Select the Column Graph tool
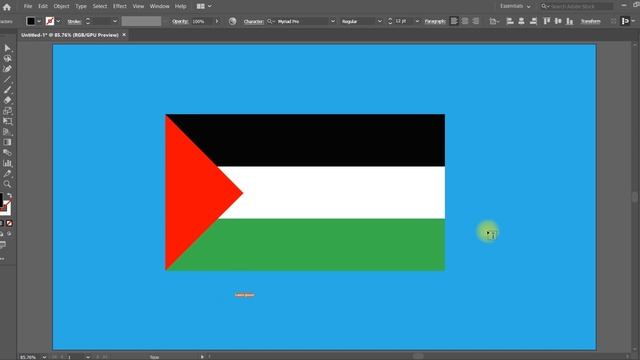Screen dimensions: 640x360 pyautogui.click(x=7, y=163)
